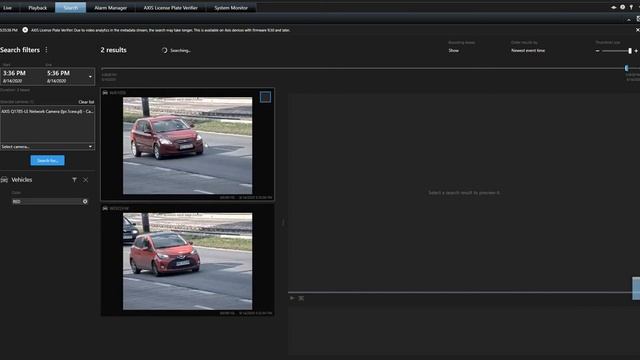The height and width of the screenshot is (360, 640).
Task: Click the Searching spinner indicator
Action: (x=164, y=50)
